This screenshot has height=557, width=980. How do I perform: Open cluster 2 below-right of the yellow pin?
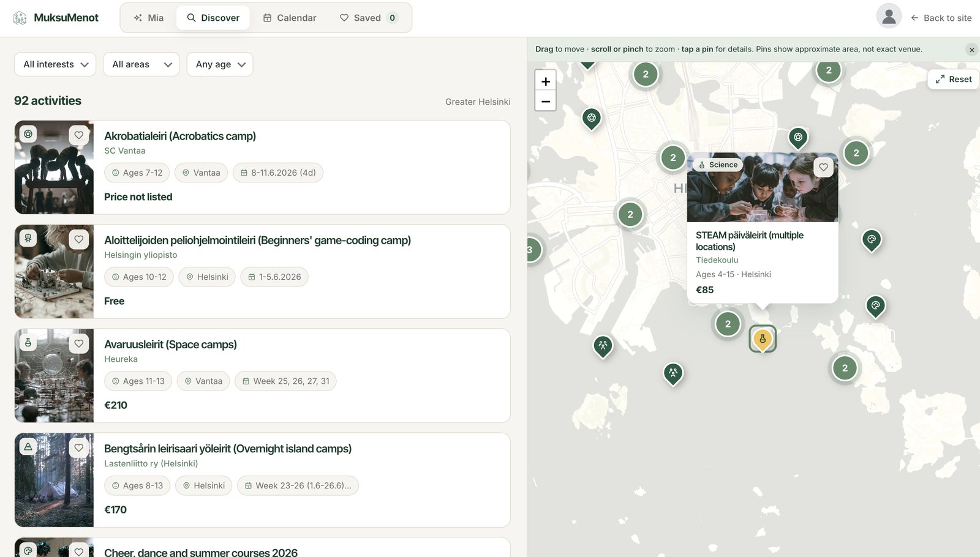click(x=845, y=368)
